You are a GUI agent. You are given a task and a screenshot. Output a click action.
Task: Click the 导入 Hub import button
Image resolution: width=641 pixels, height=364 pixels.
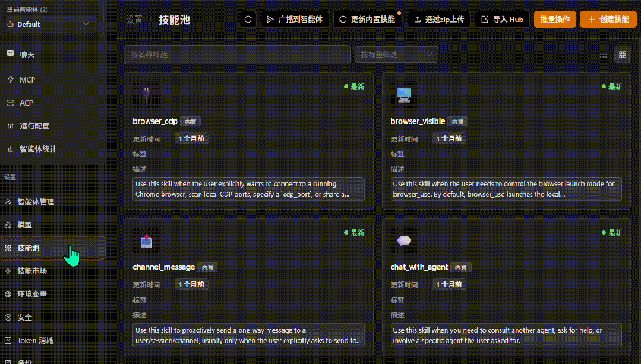(502, 19)
